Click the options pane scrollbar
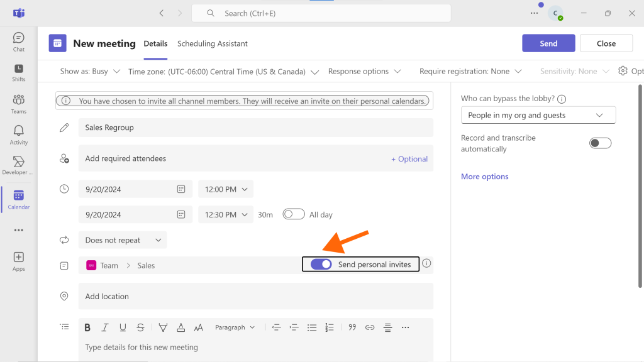The height and width of the screenshot is (362, 644). tap(640, 186)
